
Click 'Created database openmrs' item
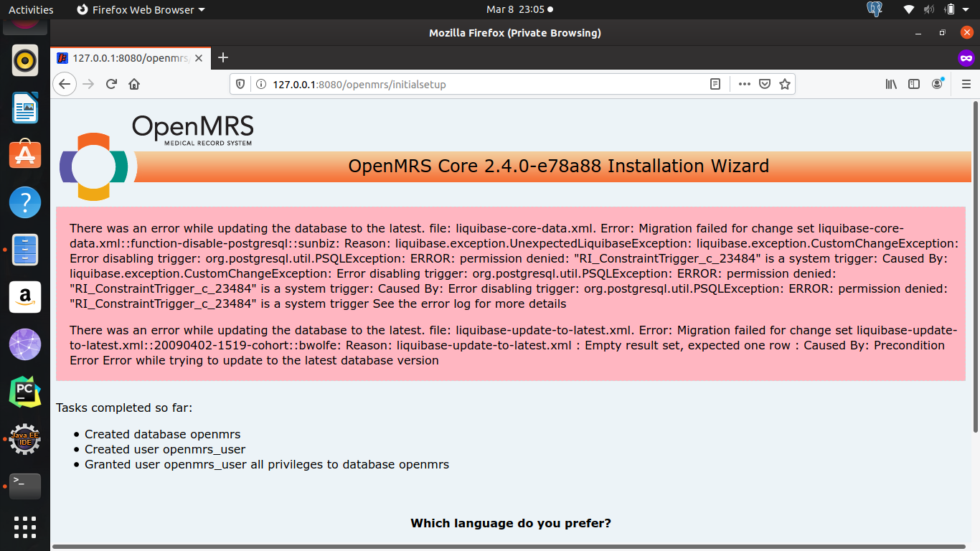click(x=162, y=434)
